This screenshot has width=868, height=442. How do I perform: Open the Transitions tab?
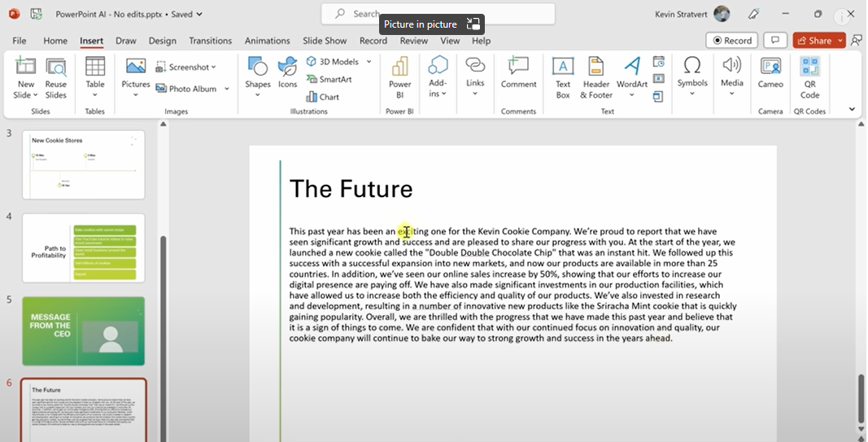pyautogui.click(x=211, y=41)
